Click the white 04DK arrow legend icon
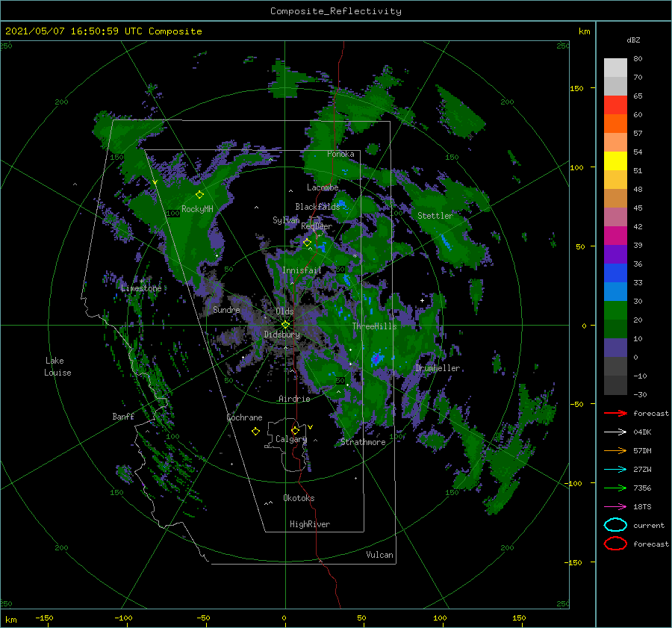Image resolution: width=672 pixels, height=628 pixels. [615, 432]
